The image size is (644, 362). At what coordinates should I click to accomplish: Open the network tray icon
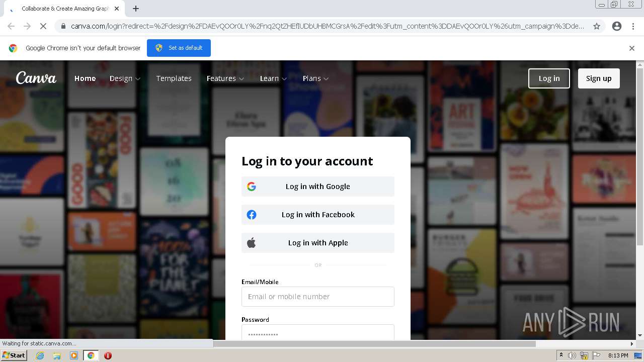(x=584, y=355)
